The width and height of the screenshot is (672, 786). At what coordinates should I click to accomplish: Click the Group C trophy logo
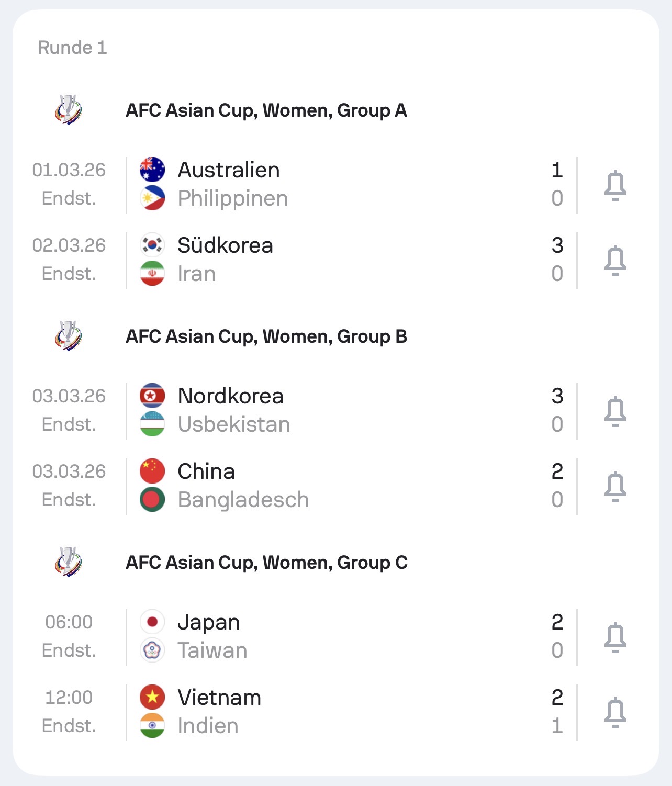point(69,562)
